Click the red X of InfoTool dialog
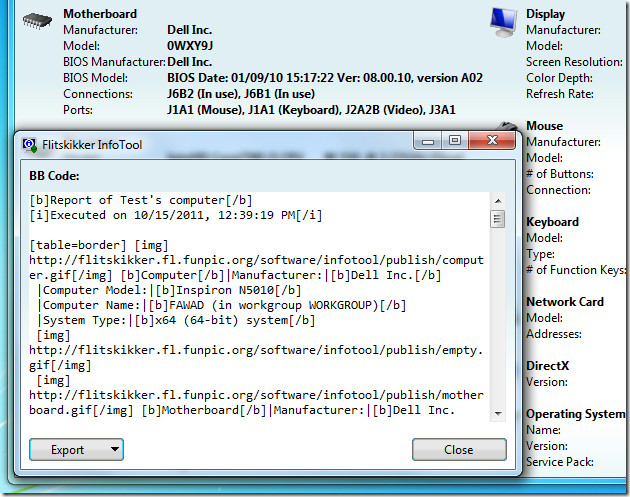630x497 pixels. (x=492, y=140)
